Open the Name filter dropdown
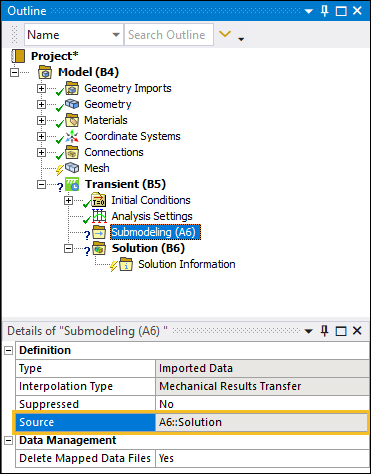The image size is (371, 474). 116,35
